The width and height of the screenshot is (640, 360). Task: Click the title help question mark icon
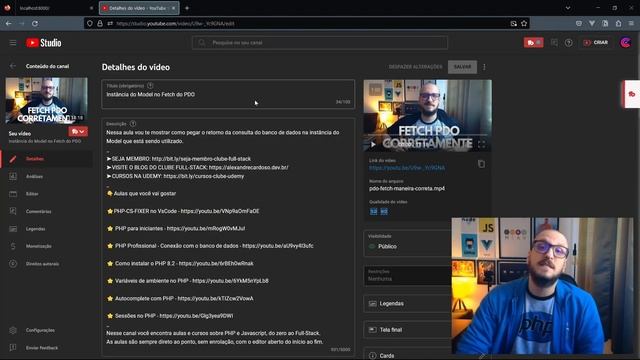coord(150,85)
